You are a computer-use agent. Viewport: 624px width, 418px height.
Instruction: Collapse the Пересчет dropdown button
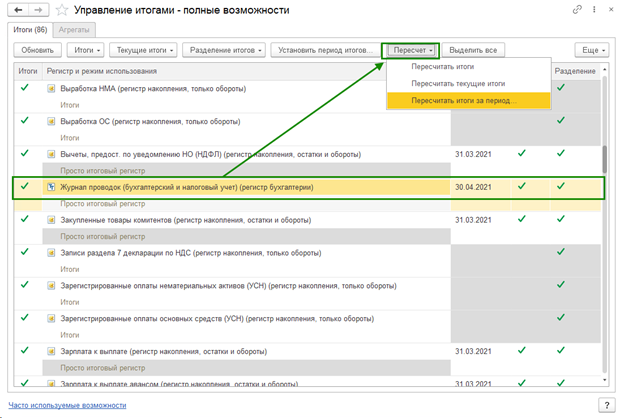411,50
